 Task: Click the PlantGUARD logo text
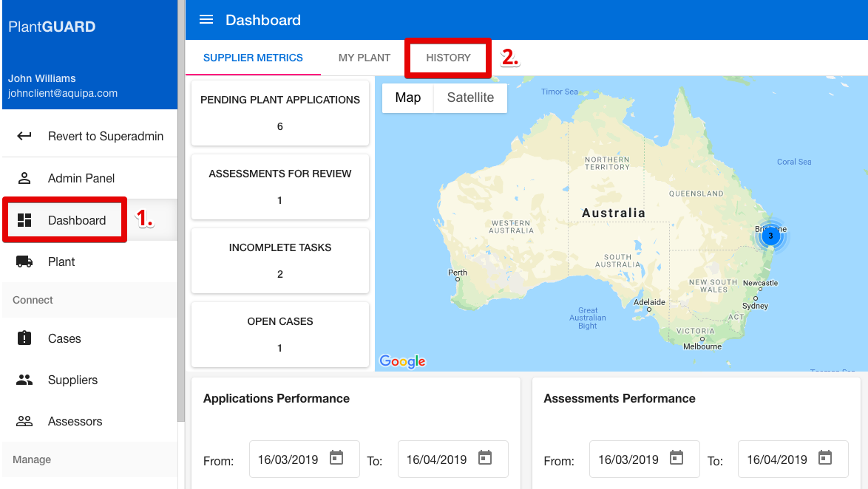(x=52, y=27)
